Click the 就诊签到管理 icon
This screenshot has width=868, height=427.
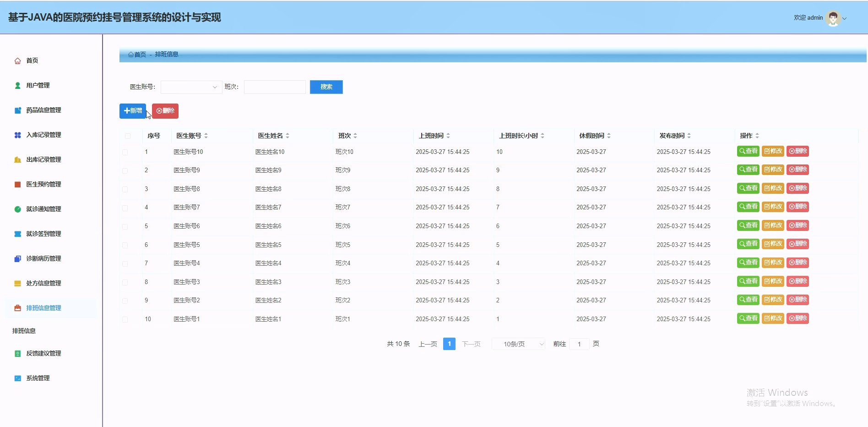pyautogui.click(x=17, y=234)
